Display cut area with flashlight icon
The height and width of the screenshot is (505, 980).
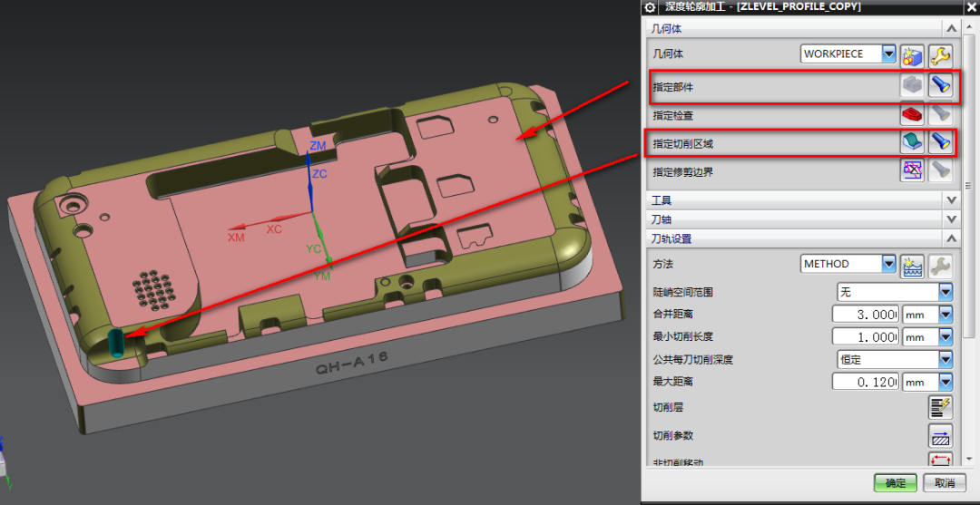(x=941, y=142)
